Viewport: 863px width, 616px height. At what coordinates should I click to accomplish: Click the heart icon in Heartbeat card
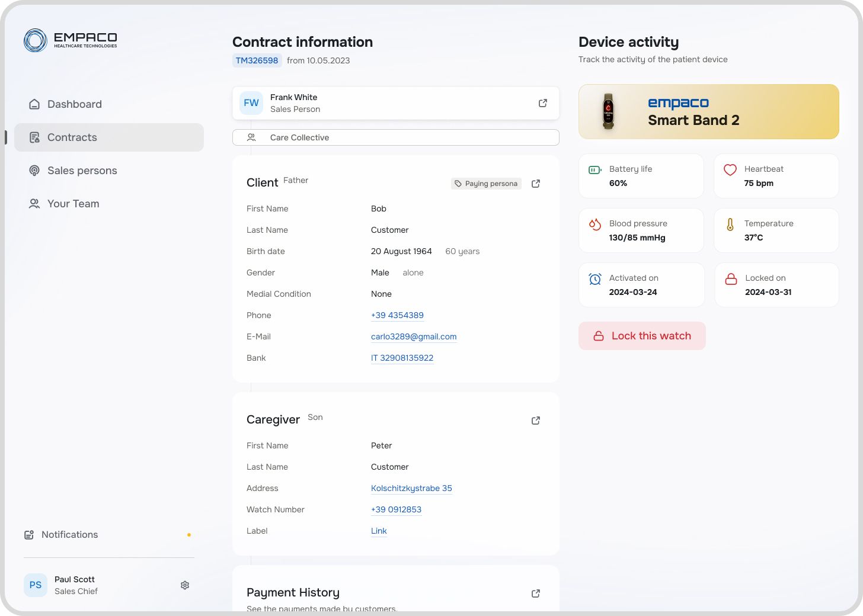pyautogui.click(x=730, y=170)
